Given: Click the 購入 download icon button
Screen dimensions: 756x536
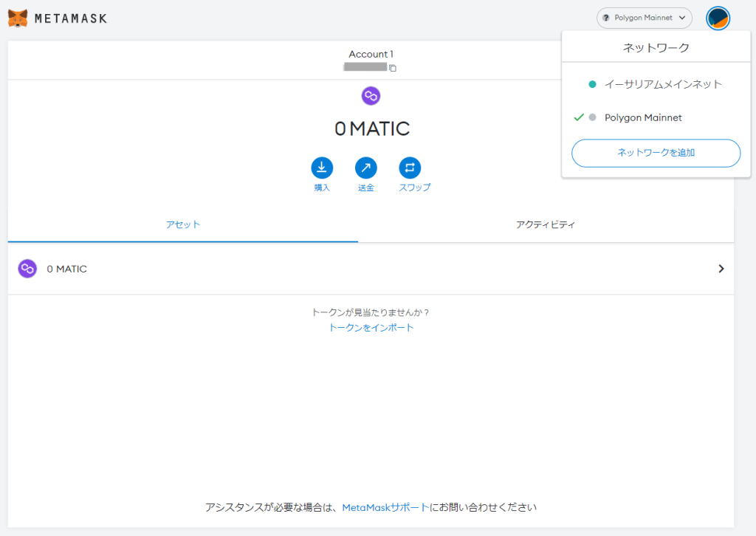Looking at the screenshot, I should (322, 168).
